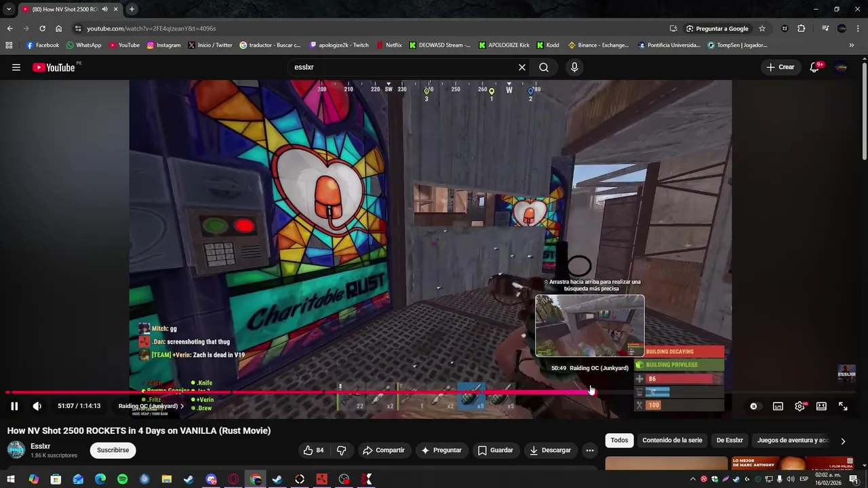The image size is (868, 488).
Task: Subscribe to Esslxr with Suscribirse
Action: pos(113,450)
